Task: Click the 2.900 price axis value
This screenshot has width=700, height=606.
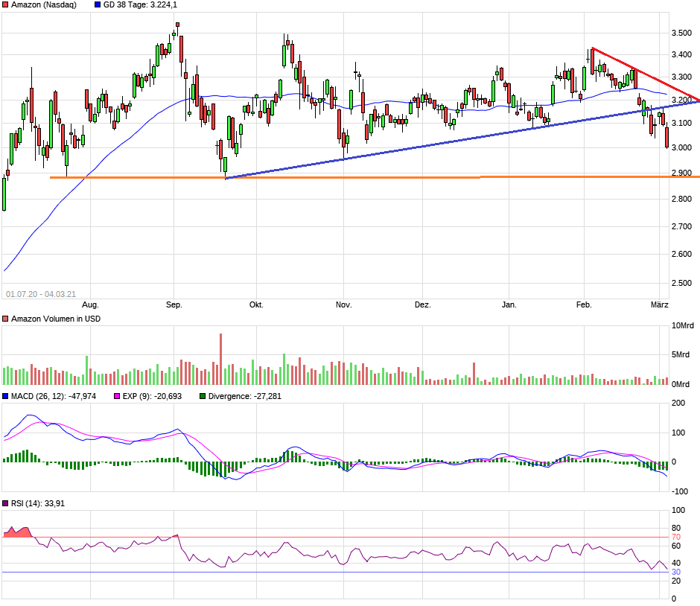Action: pos(681,173)
